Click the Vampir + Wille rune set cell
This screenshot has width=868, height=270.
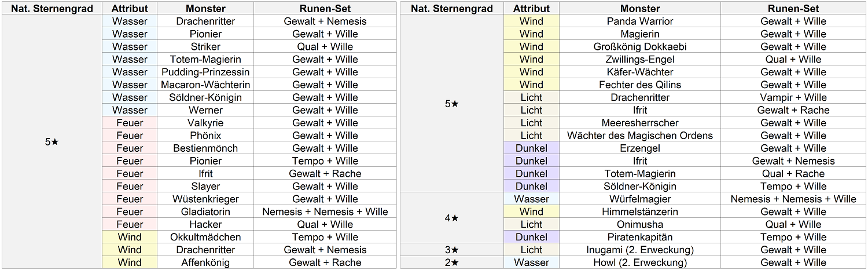pos(793,97)
